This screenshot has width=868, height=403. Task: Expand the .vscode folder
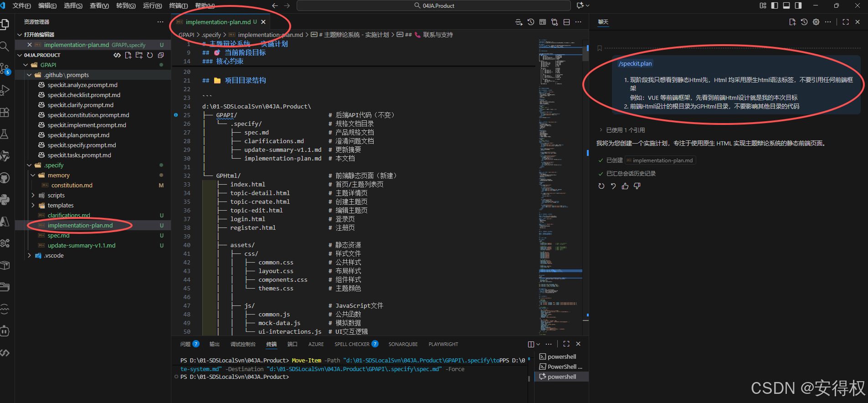(30, 256)
